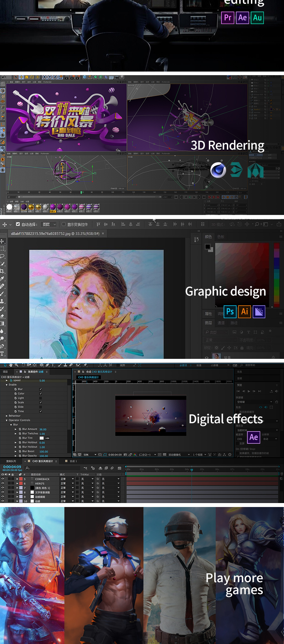Select the Type tool in Photoshop
This screenshot has height=644, width=284.
pyautogui.click(x=2, y=354)
